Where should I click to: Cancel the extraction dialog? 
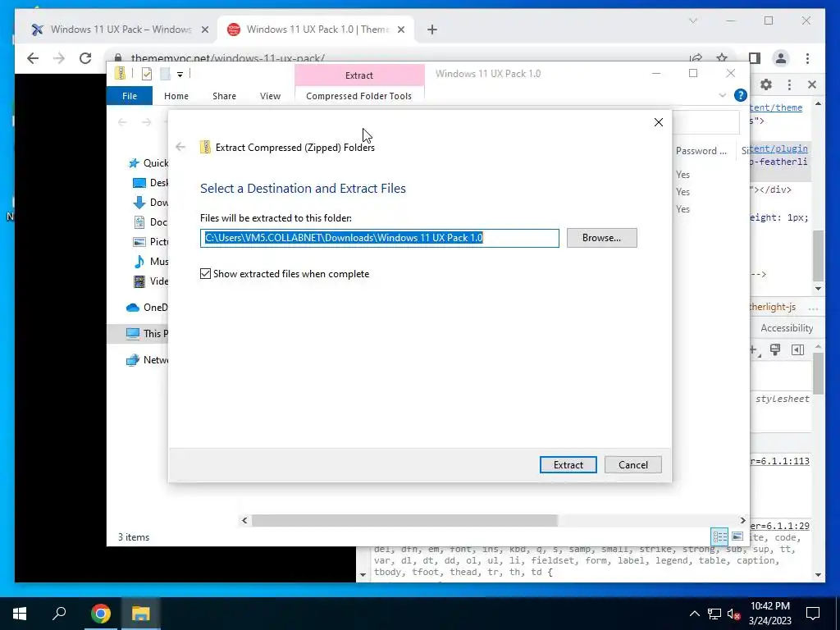click(x=632, y=464)
